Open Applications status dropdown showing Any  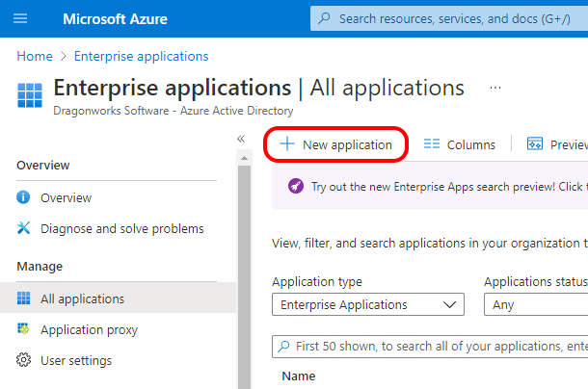[x=536, y=304]
